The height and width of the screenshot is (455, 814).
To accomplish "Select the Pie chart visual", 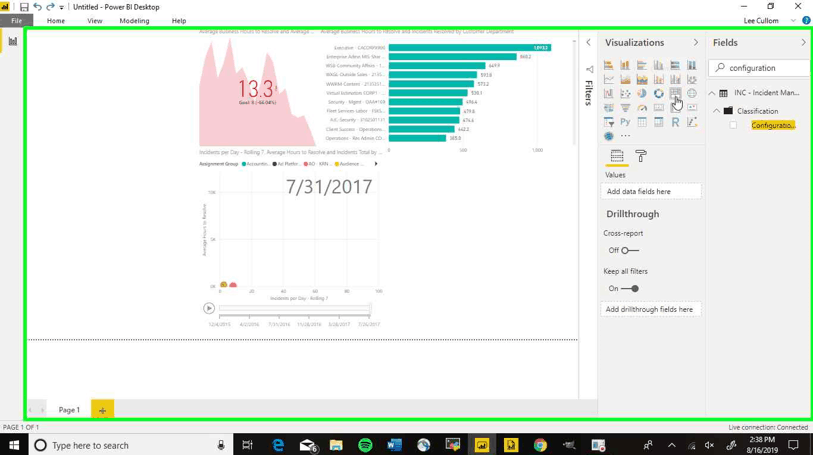I will click(x=642, y=93).
